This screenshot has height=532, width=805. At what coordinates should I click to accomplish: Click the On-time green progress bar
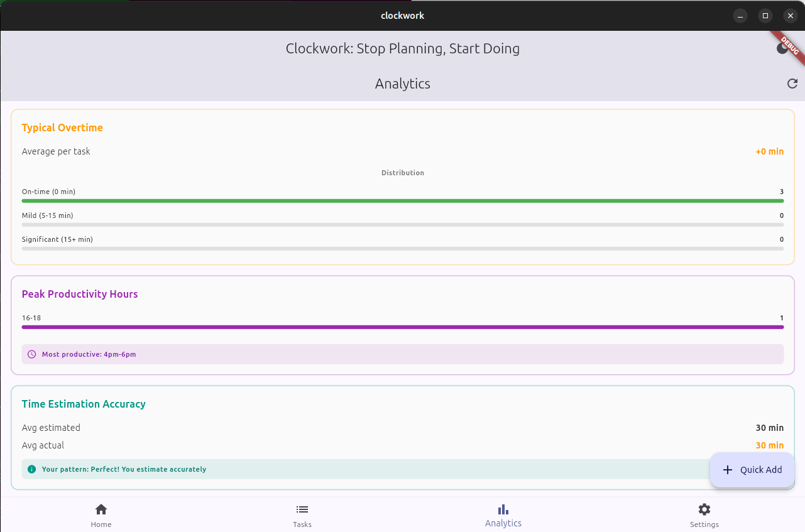point(403,201)
